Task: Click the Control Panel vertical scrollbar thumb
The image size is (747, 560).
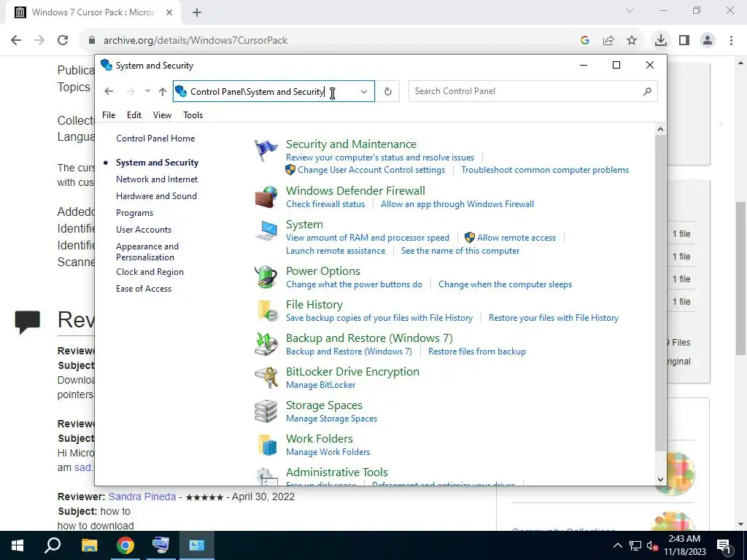Action: click(x=660, y=293)
